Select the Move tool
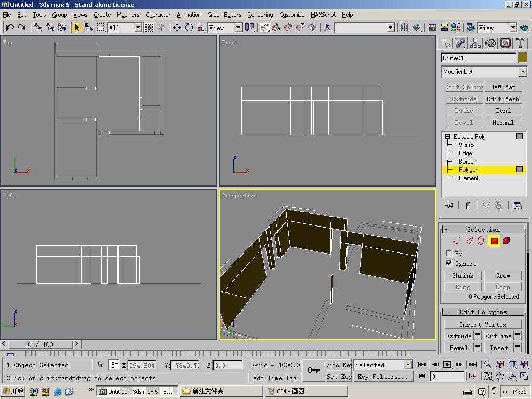 tap(177, 28)
